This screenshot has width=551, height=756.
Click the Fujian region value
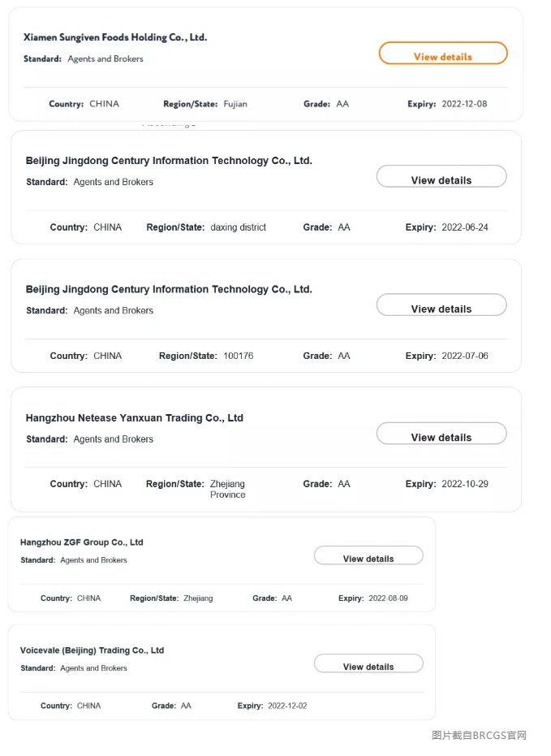[x=235, y=104]
